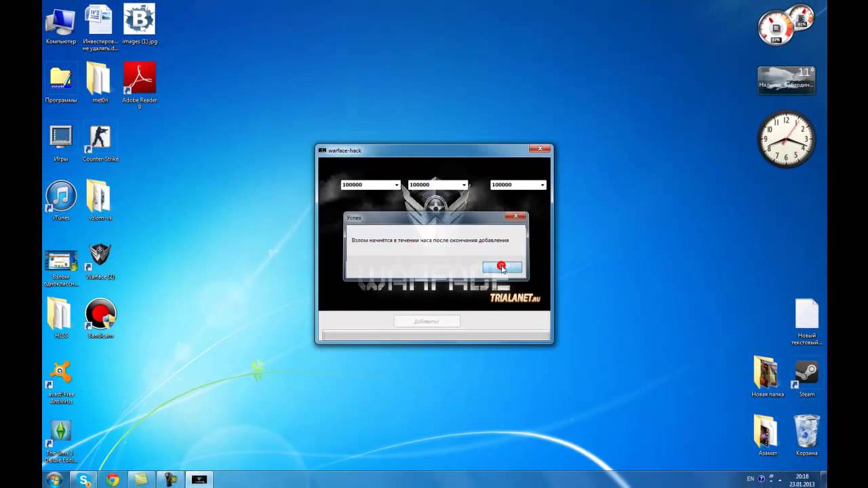
Task: Launch the Adobe Reader 9 shortcut
Action: point(139,87)
